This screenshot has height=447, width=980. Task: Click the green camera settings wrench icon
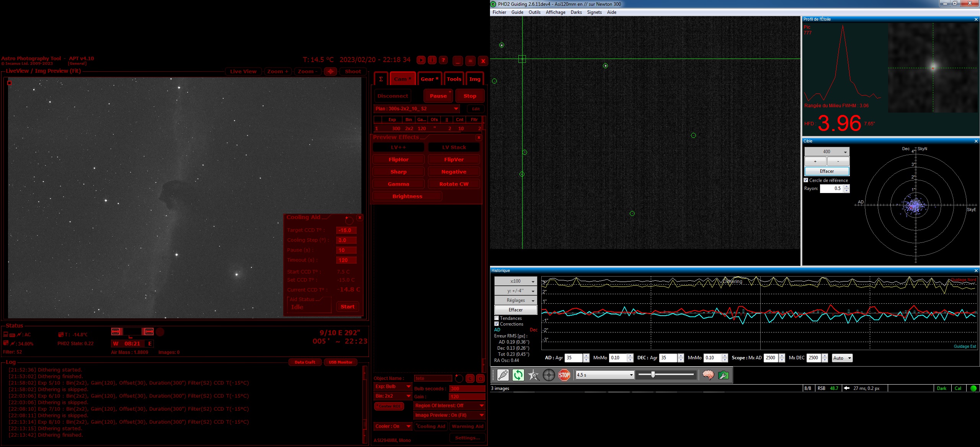click(x=723, y=375)
